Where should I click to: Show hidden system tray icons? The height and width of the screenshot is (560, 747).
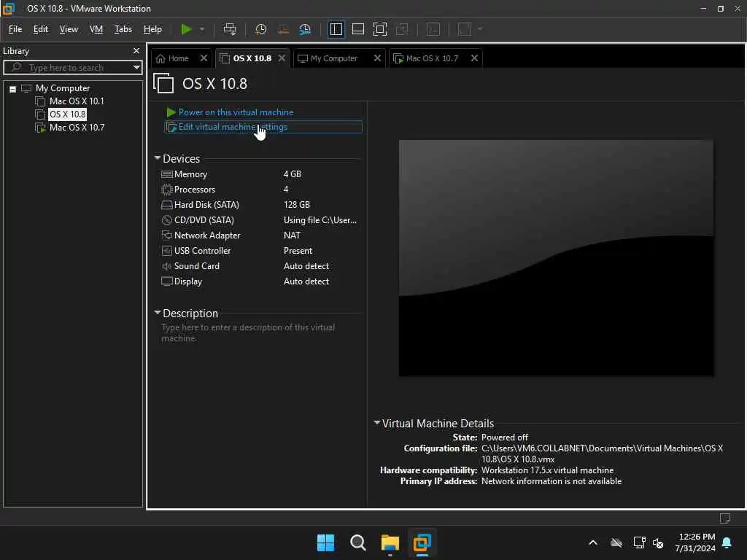tap(593, 542)
